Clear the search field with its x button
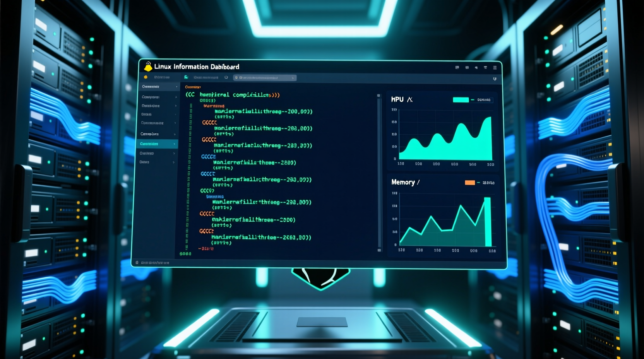 pos(293,78)
